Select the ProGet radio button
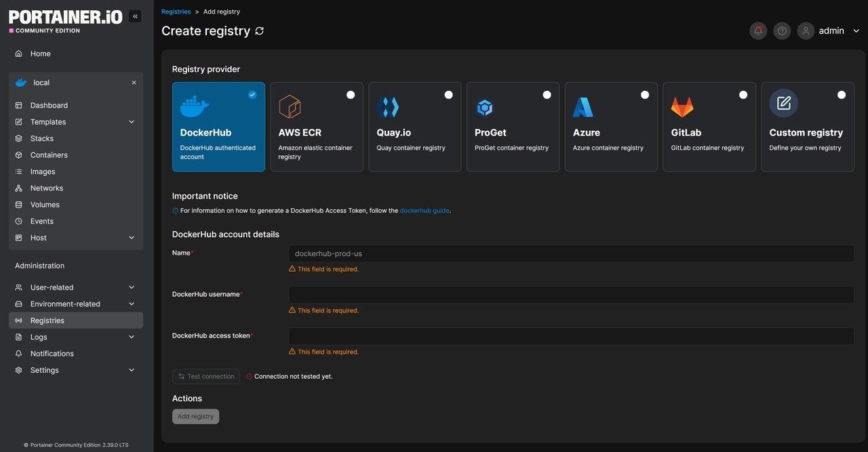This screenshot has height=452, width=868. (x=547, y=95)
